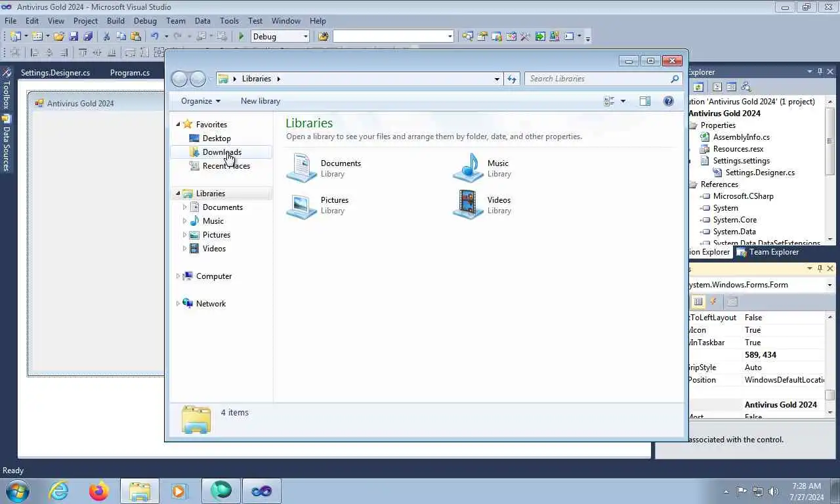Click the Paste clipboard toolbar icon

click(136, 36)
